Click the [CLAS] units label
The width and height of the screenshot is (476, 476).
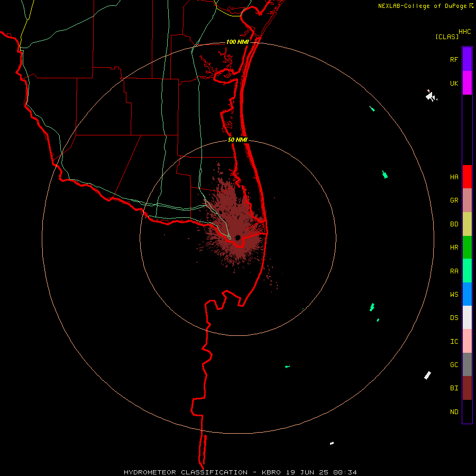click(x=447, y=37)
